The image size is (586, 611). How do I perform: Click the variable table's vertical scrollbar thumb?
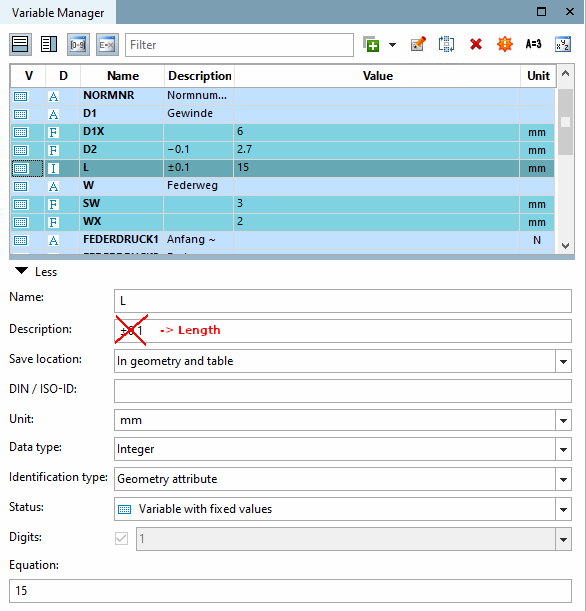click(x=565, y=122)
